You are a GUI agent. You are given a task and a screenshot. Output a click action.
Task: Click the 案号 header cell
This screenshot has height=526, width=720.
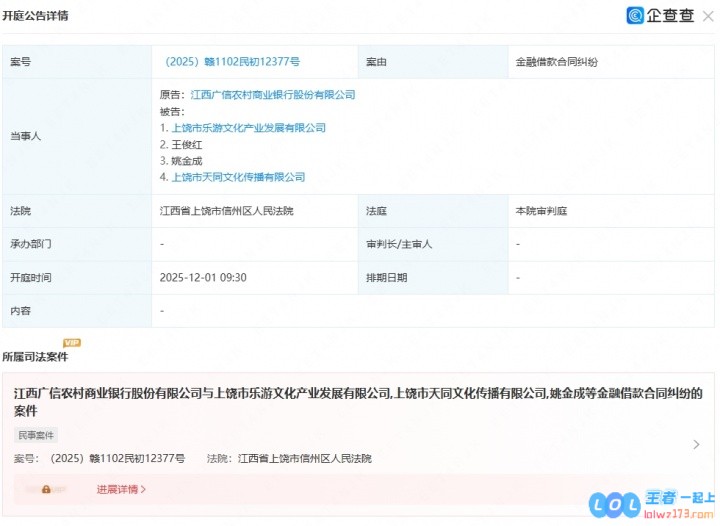(x=77, y=62)
